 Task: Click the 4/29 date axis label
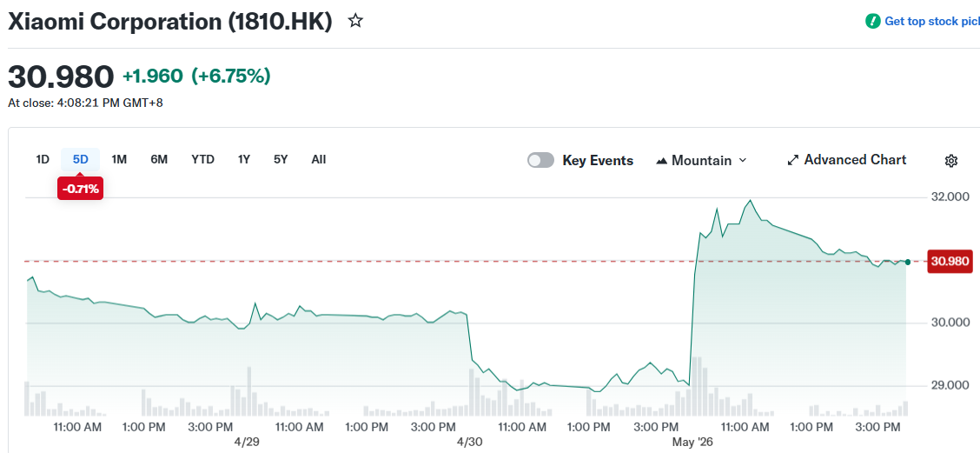[x=247, y=442]
